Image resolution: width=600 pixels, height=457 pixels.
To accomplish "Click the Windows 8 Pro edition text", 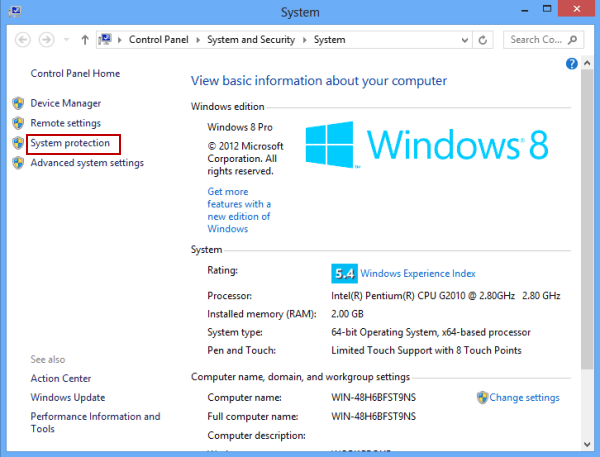I will click(x=240, y=127).
